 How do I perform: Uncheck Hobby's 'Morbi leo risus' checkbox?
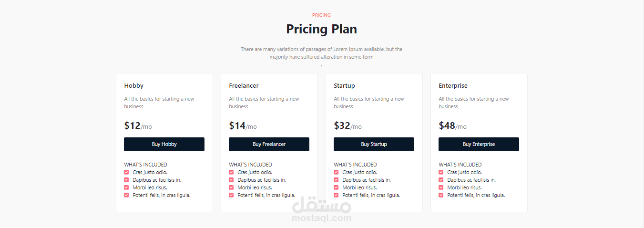[x=126, y=187]
